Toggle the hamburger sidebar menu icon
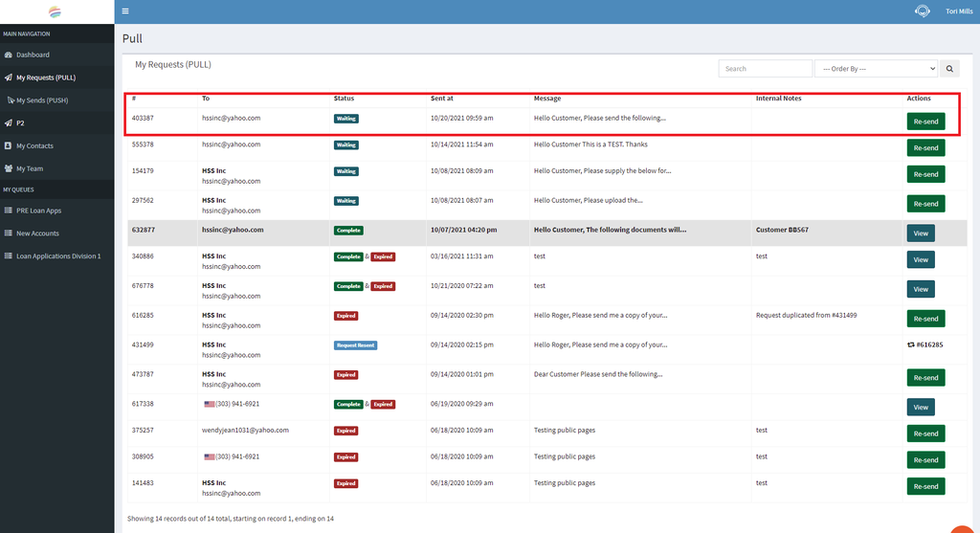The image size is (980, 533). pos(125,11)
